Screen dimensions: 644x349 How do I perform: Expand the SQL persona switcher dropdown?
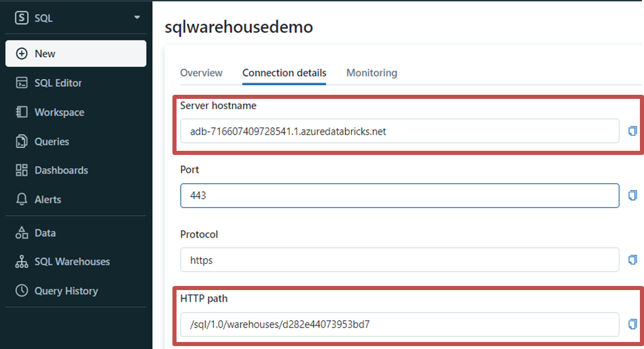coord(136,18)
